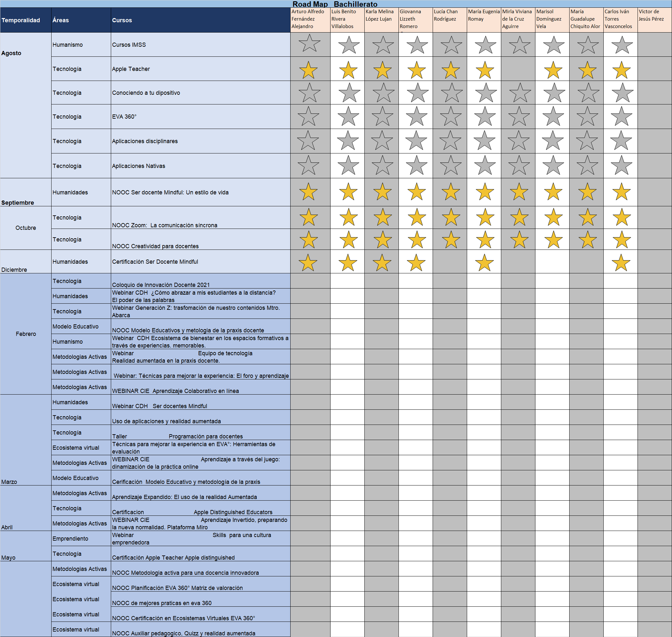
Task: Click María Guadalupe's gray star in Aplicaciones Nativas row
Action: coord(587,165)
